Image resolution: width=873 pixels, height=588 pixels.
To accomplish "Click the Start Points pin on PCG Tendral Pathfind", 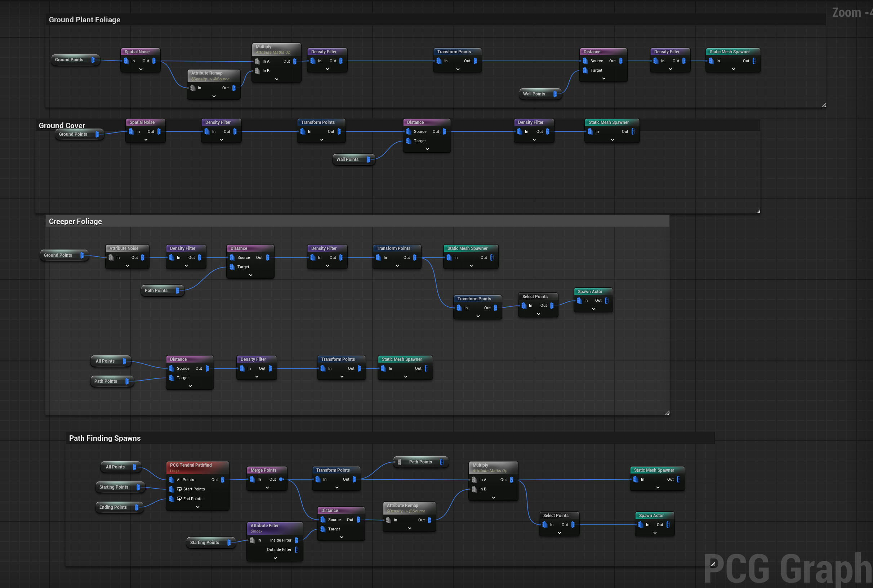I will 172,489.
